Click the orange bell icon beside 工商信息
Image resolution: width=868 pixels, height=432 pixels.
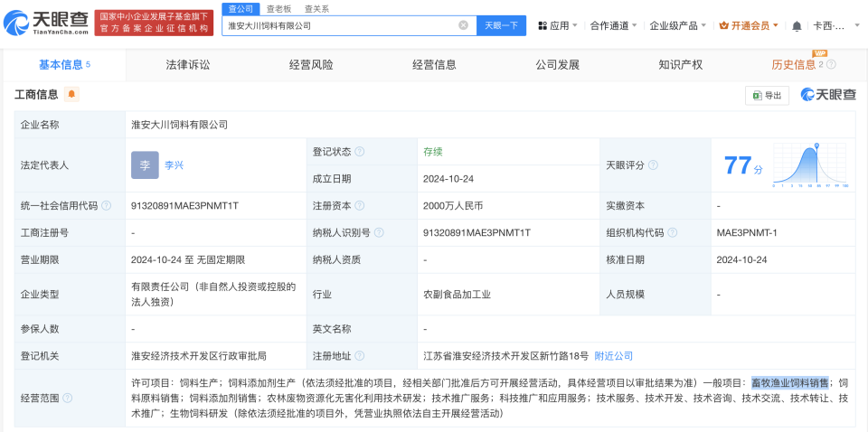pyautogui.click(x=71, y=95)
